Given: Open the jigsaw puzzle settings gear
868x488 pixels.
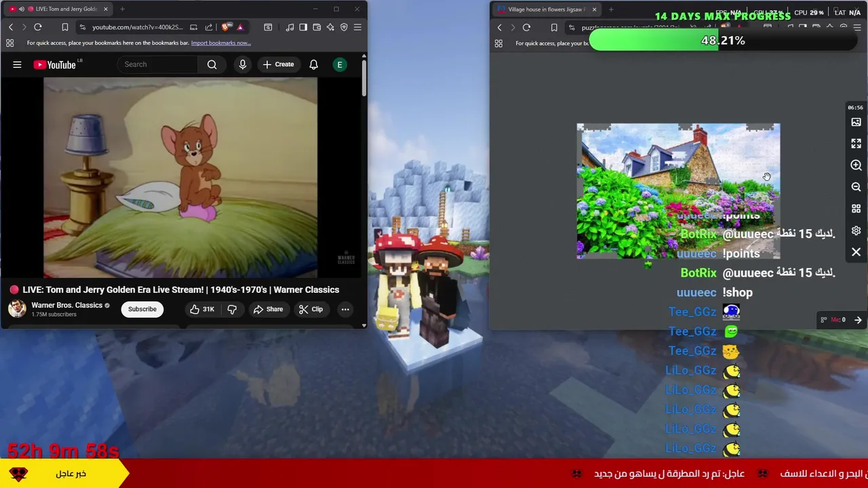Looking at the screenshot, I should coord(856,230).
